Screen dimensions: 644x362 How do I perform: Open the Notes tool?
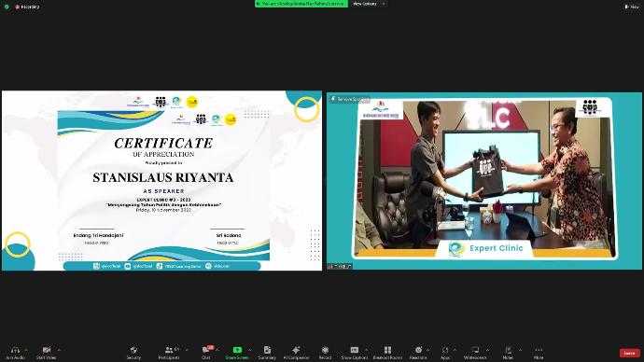[x=508, y=352]
